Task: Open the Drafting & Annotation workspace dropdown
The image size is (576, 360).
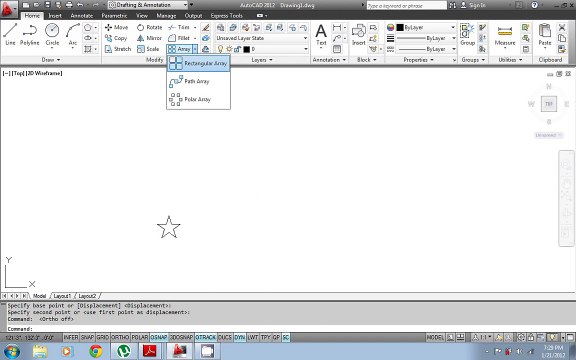Action: (148, 5)
